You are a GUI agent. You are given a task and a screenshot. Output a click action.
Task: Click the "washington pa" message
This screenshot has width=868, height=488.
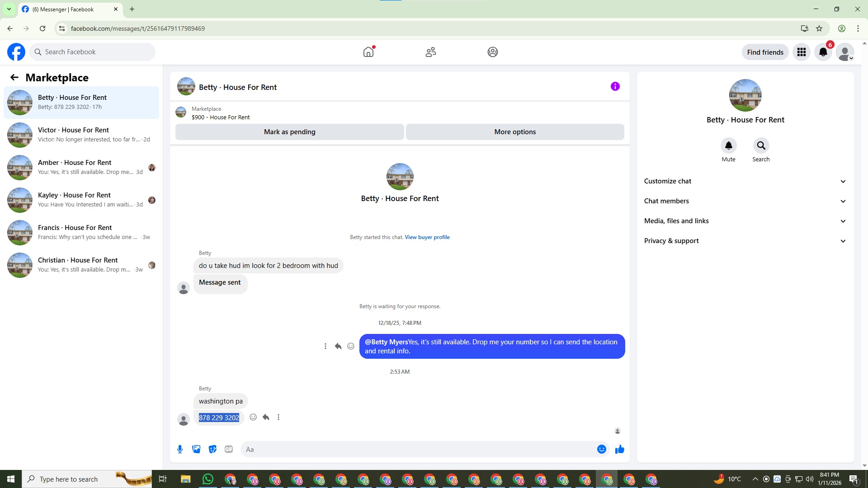(x=221, y=401)
